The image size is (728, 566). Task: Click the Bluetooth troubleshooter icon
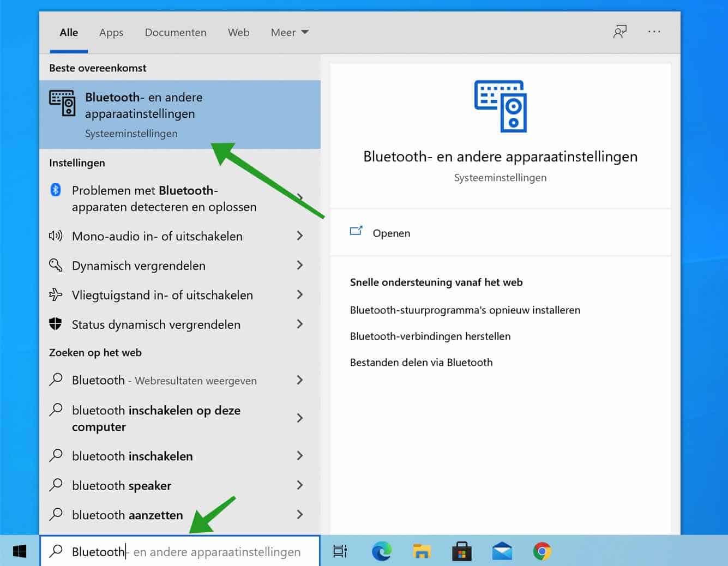coord(55,190)
